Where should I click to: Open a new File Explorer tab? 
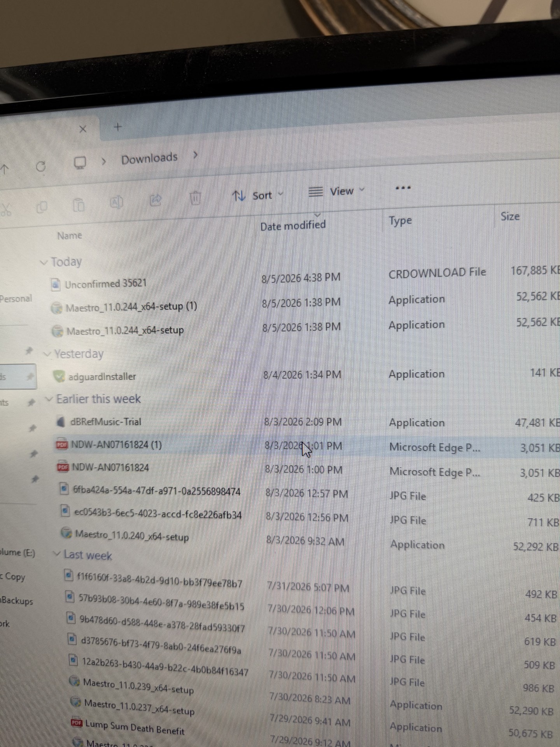(x=118, y=127)
